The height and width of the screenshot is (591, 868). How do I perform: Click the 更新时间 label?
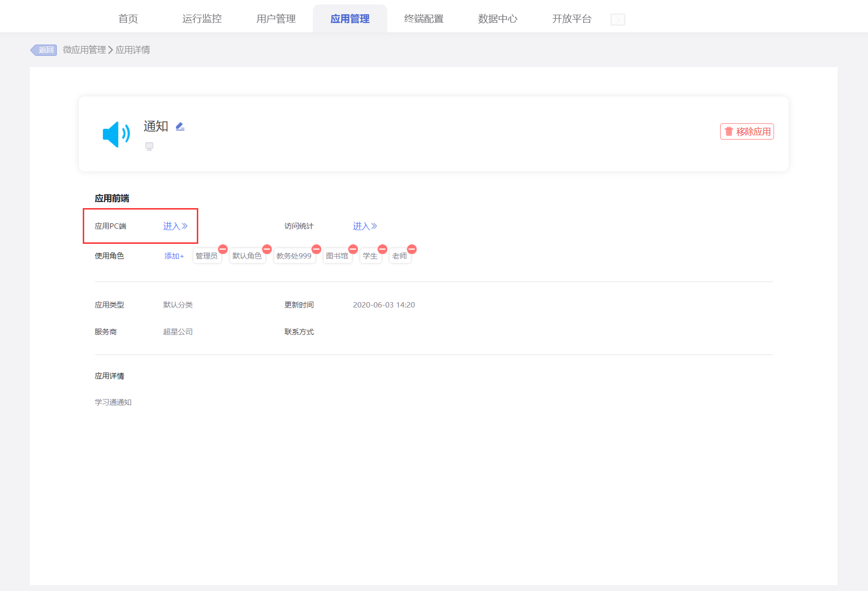point(299,305)
